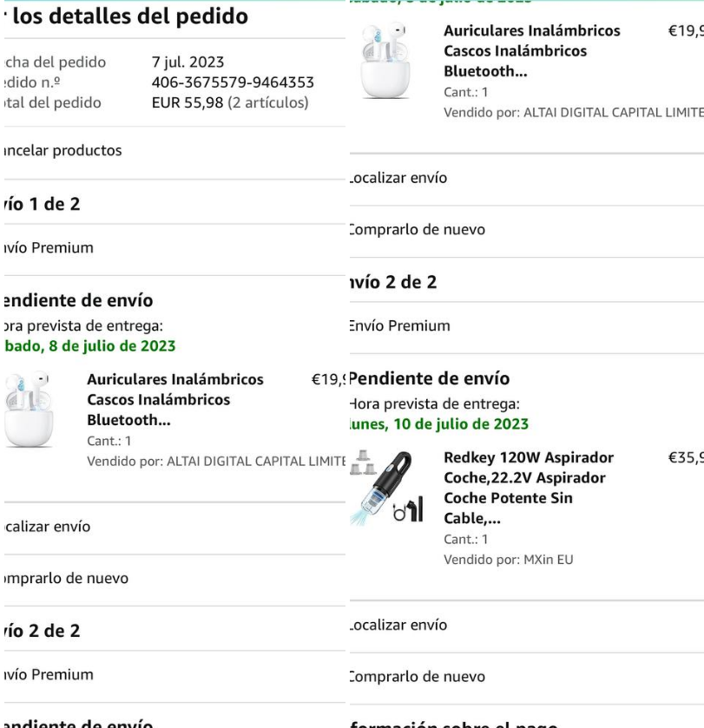
Task: Select the Envío 1 de 2 heading
Action: 42,204
